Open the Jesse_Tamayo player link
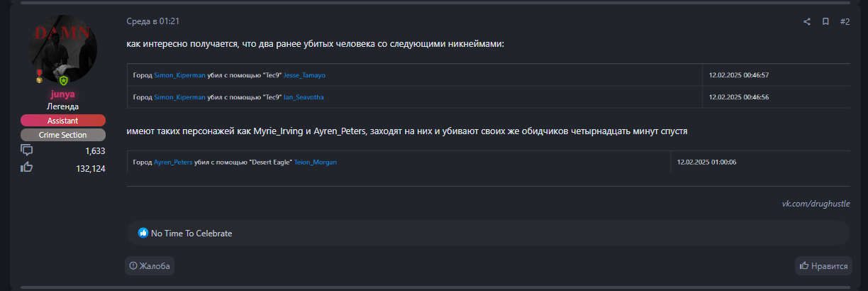Viewport: 868px width, 291px height. point(304,75)
